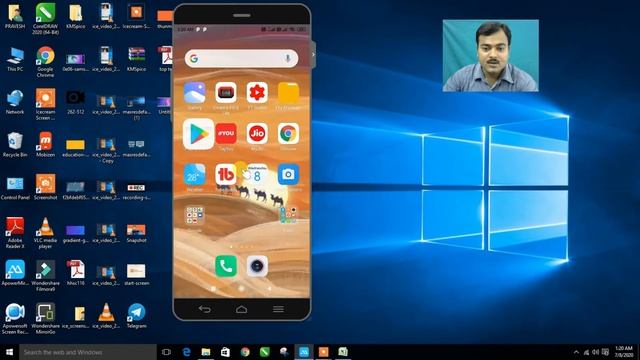The width and height of the screenshot is (640, 360).
Task: Select Wondershare MirrorGo desktop shortcut
Action: [45, 318]
